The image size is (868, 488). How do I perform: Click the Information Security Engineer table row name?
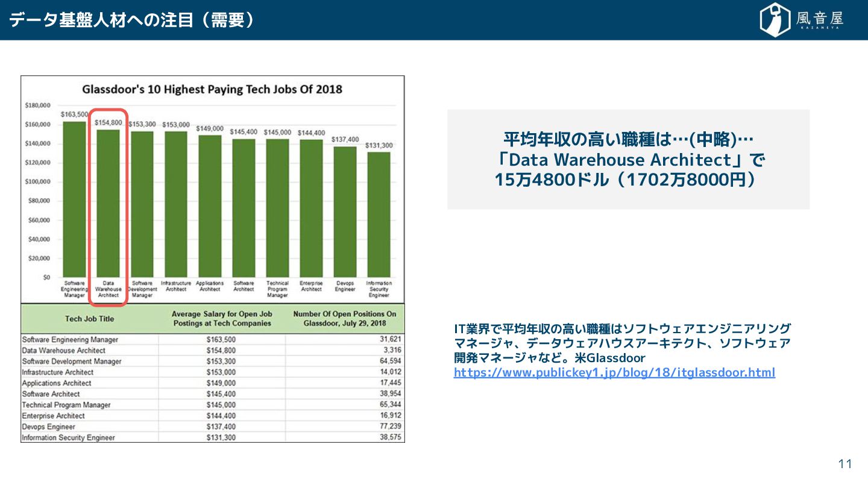[x=68, y=437]
